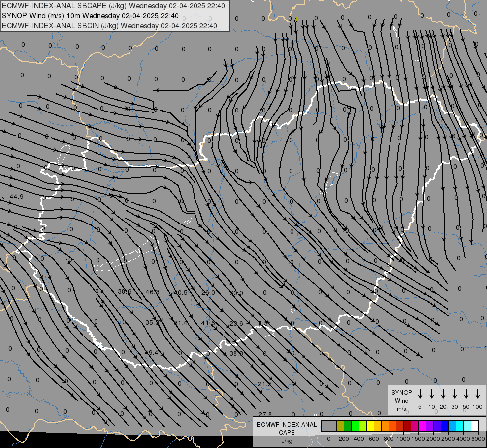Click the SBCAPE title line at top
The image size is (487, 448).
point(113,6)
